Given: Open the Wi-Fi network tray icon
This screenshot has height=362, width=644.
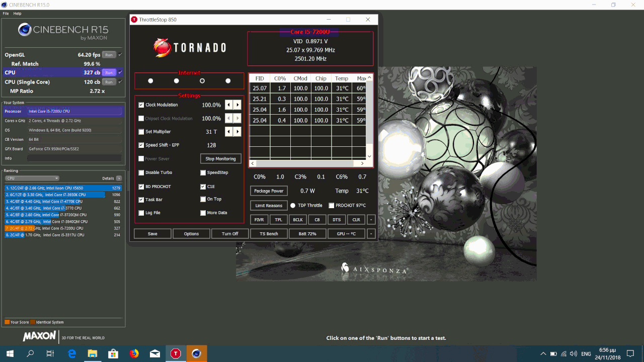Looking at the screenshot, I should tap(564, 353).
